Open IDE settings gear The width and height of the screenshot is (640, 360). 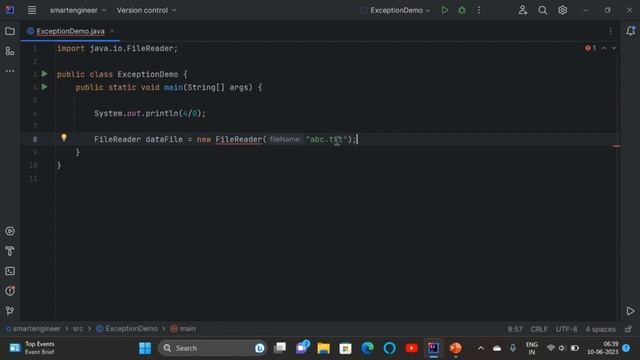tap(562, 10)
